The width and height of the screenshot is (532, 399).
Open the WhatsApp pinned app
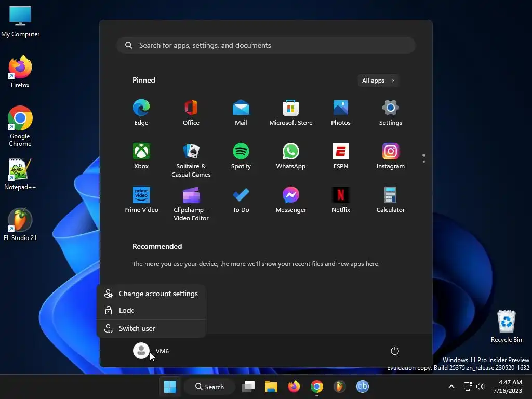pyautogui.click(x=291, y=156)
